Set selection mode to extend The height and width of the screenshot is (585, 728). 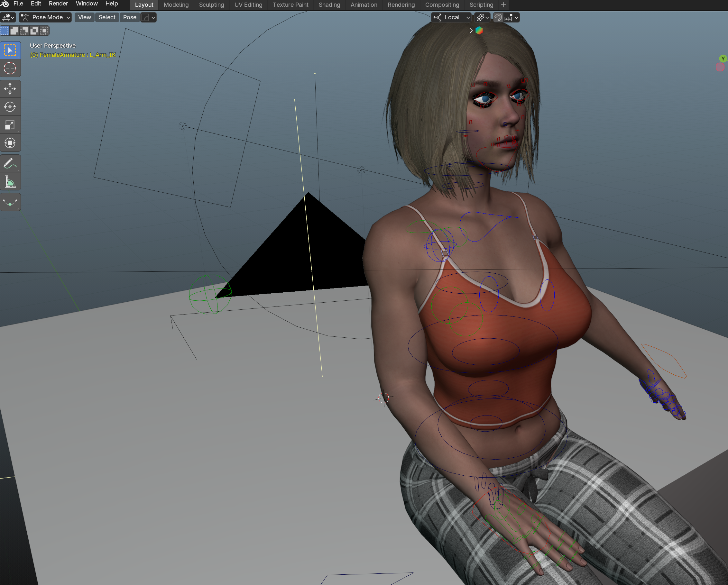[14, 31]
